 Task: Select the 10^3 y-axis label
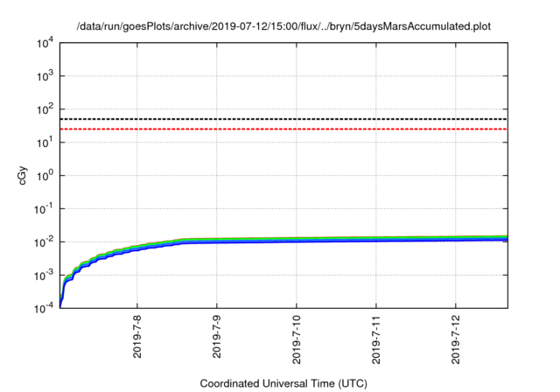click(45, 76)
